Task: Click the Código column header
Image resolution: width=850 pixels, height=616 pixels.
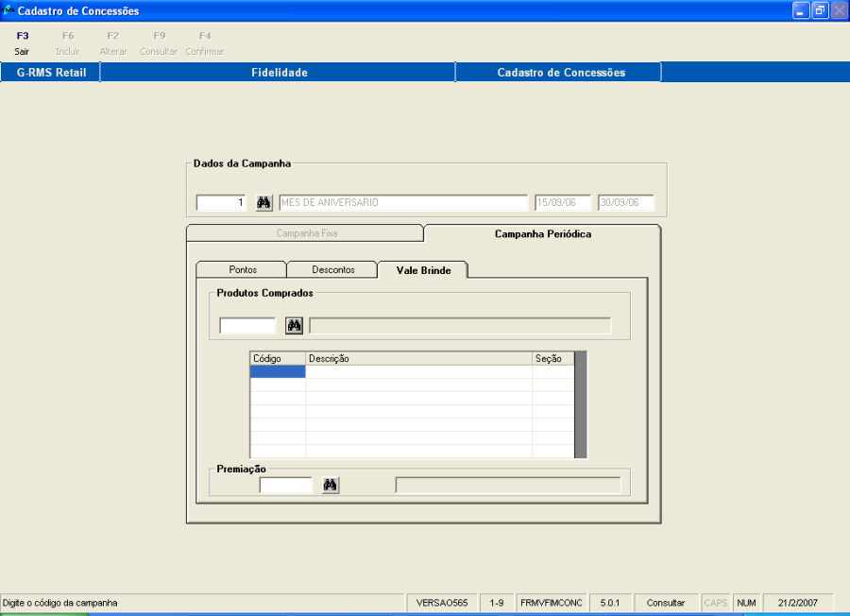Action: [278, 358]
